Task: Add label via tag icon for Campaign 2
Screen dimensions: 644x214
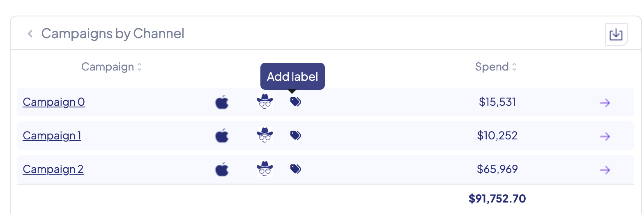Action: [x=296, y=169]
